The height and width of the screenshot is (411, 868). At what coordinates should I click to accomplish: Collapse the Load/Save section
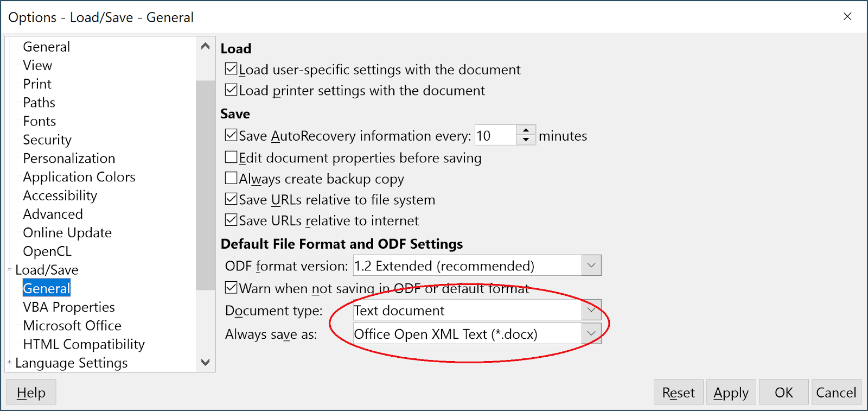pyautogui.click(x=11, y=269)
